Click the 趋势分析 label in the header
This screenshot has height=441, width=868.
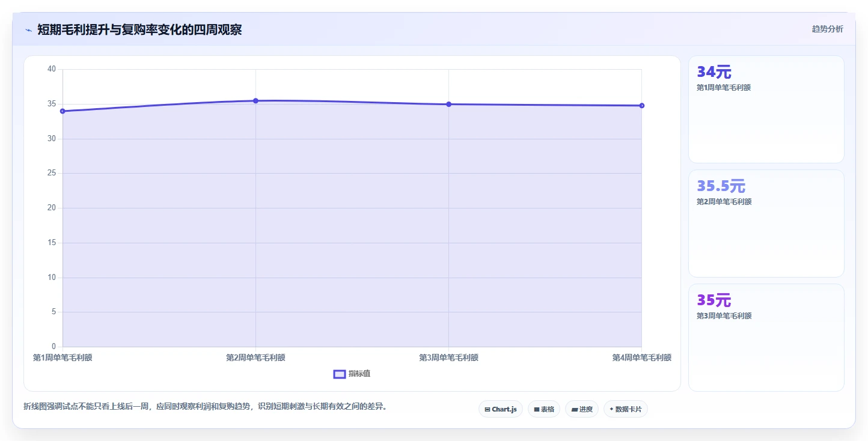tap(827, 29)
